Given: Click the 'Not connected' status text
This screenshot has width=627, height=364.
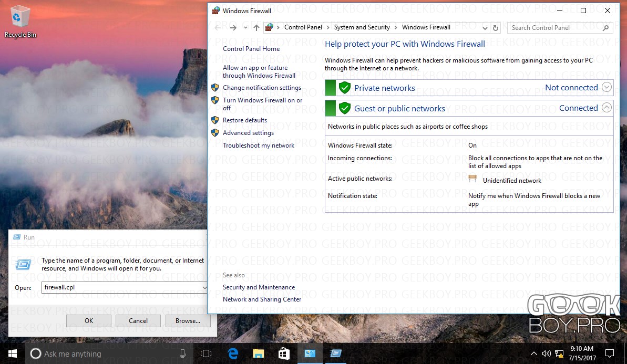Looking at the screenshot, I should tap(571, 88).
